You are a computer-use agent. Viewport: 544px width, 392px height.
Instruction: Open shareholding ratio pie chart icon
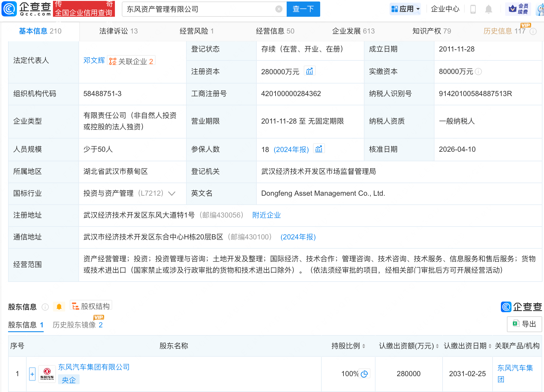point(364,374)
